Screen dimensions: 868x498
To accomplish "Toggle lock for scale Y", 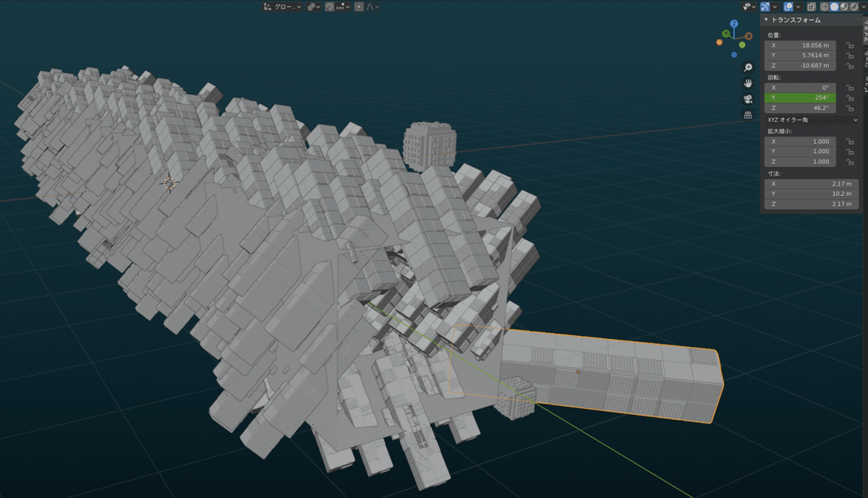I will [850, 151].
